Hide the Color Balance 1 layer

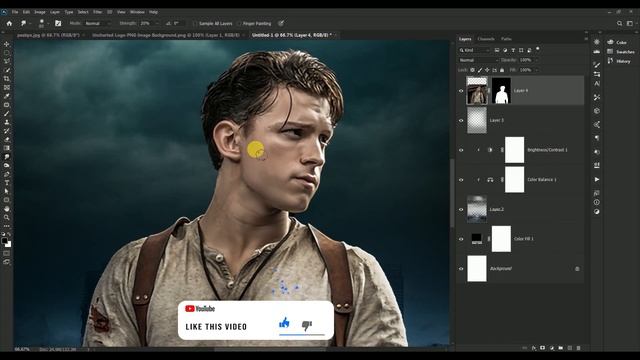461,180
